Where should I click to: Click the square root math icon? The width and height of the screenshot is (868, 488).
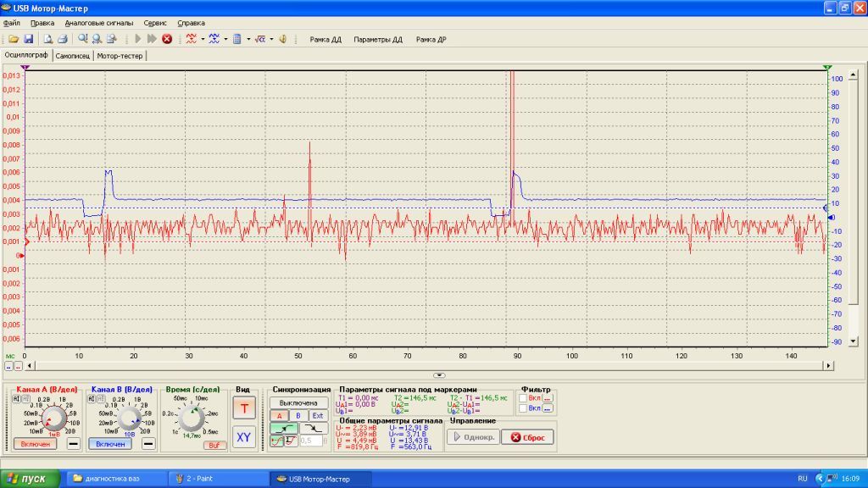[x=259, y=39]
